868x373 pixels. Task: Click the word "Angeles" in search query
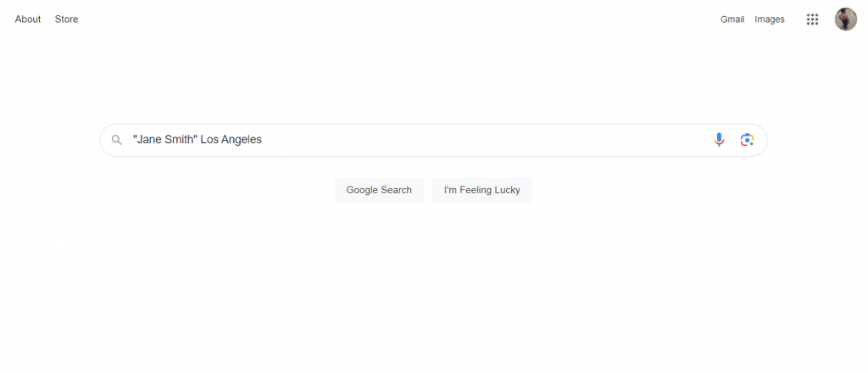click(242, 140)
